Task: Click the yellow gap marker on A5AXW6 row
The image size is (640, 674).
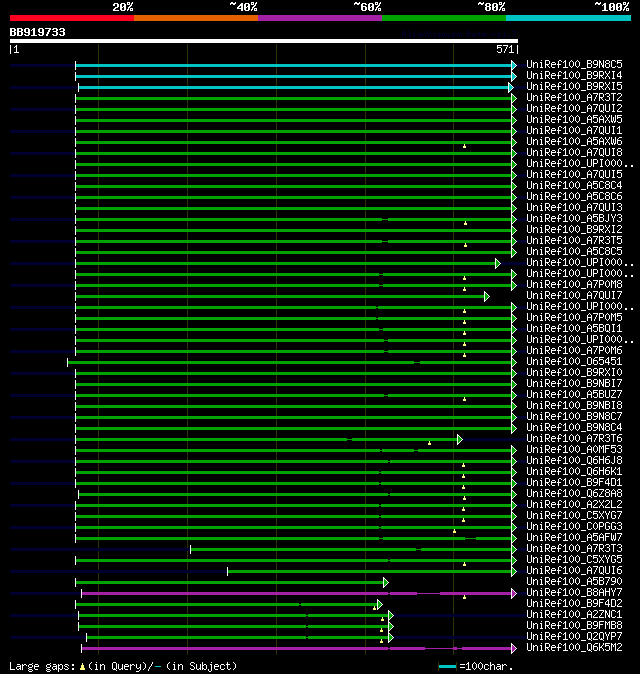Action: (464, 146)
